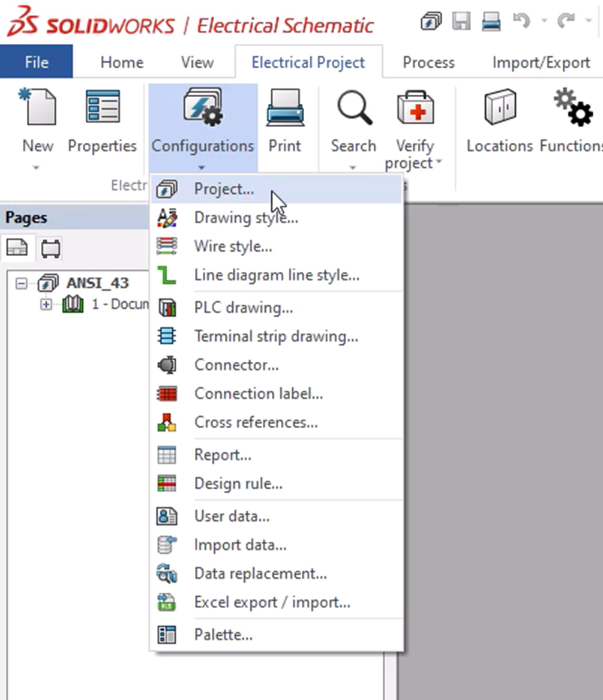The image size is (603, 700).
Task: Click the Report grid icon
Action: pyautogui.click(x=167, y=455)
